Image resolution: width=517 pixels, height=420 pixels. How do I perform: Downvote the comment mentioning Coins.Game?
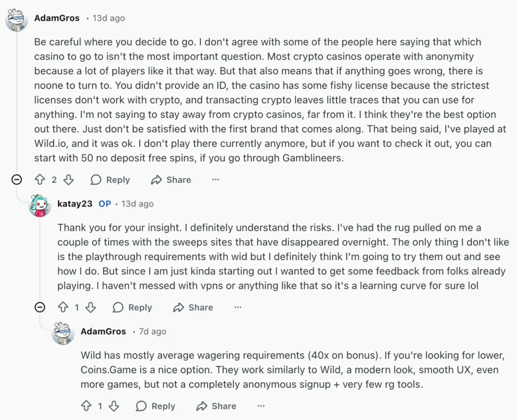(x=114, y=406)
